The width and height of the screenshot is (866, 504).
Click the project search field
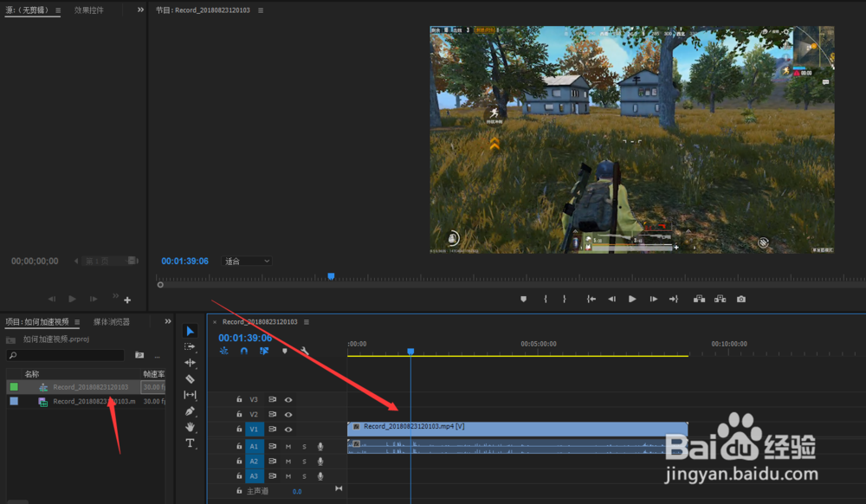(x=66, y=356)
